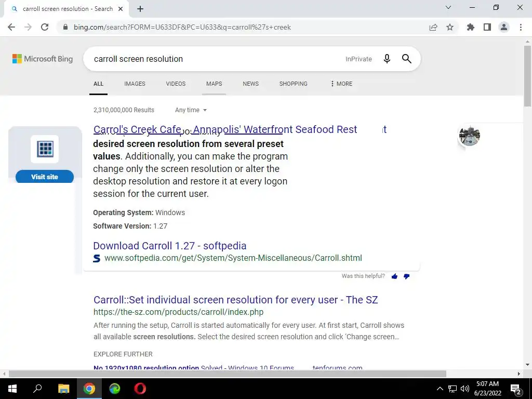
Task: Switch to the SHOPPING tab
Action: click(x=294, y=84)
